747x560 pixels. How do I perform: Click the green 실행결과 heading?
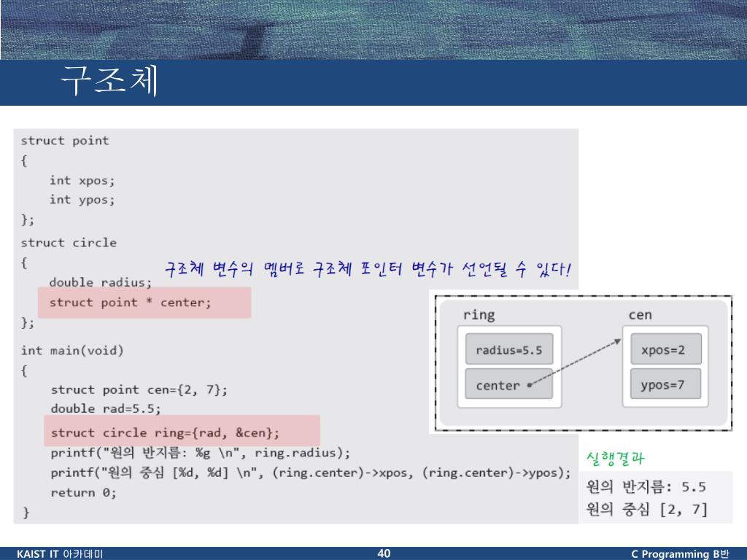point(615,458)
